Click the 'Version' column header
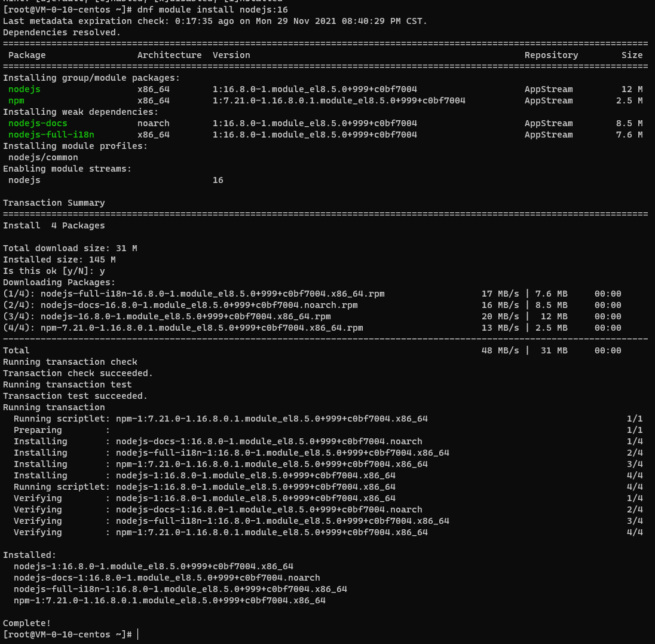 pyautogui.click(x=231, y=55)
